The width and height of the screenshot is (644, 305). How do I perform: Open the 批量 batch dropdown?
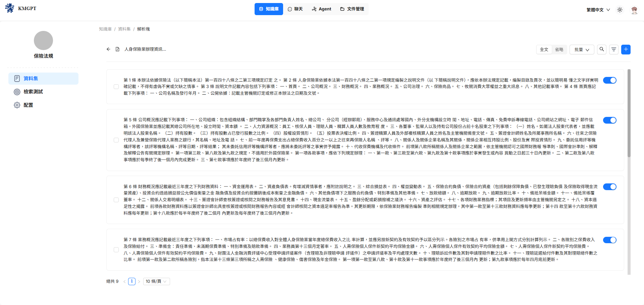click(582, 49)
